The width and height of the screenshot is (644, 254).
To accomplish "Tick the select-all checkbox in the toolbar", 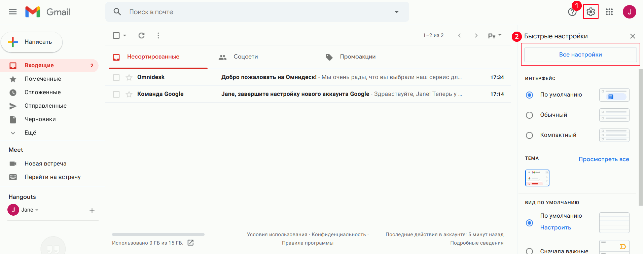I will (x=116, y=35).
